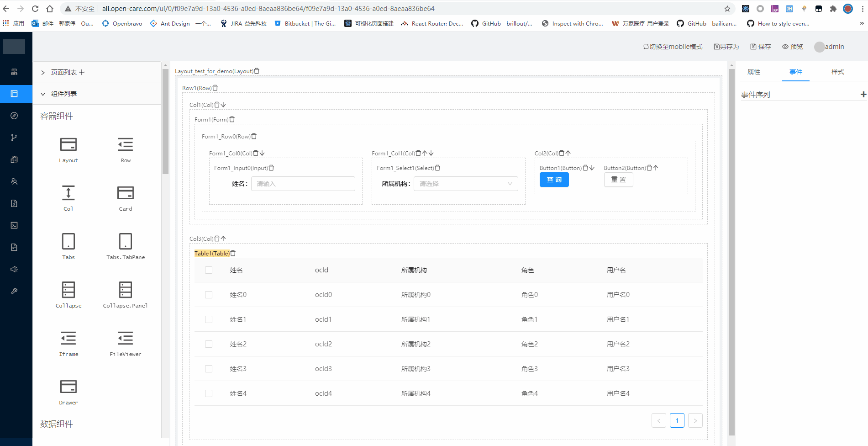The width and height of the screenshot is (868, 446).
Task: Select the Collapse.Panel component
Action: (x=126, y=295)
